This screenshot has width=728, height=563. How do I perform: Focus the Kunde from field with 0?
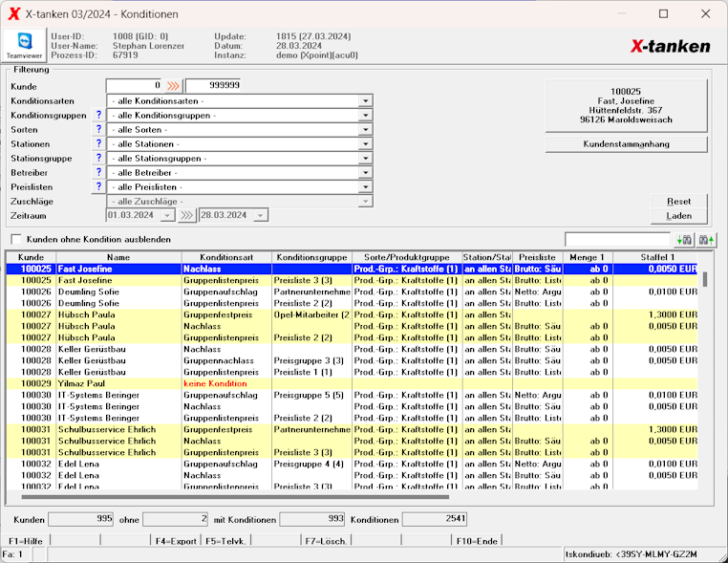click(x=134, y=85)
